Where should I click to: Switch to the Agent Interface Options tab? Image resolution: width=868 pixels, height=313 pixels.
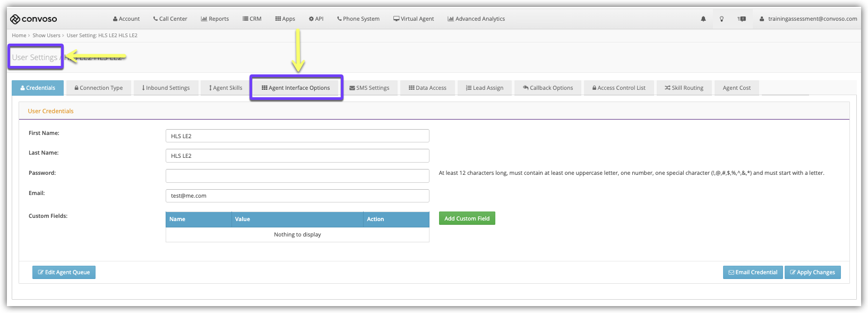coord(296,88)
